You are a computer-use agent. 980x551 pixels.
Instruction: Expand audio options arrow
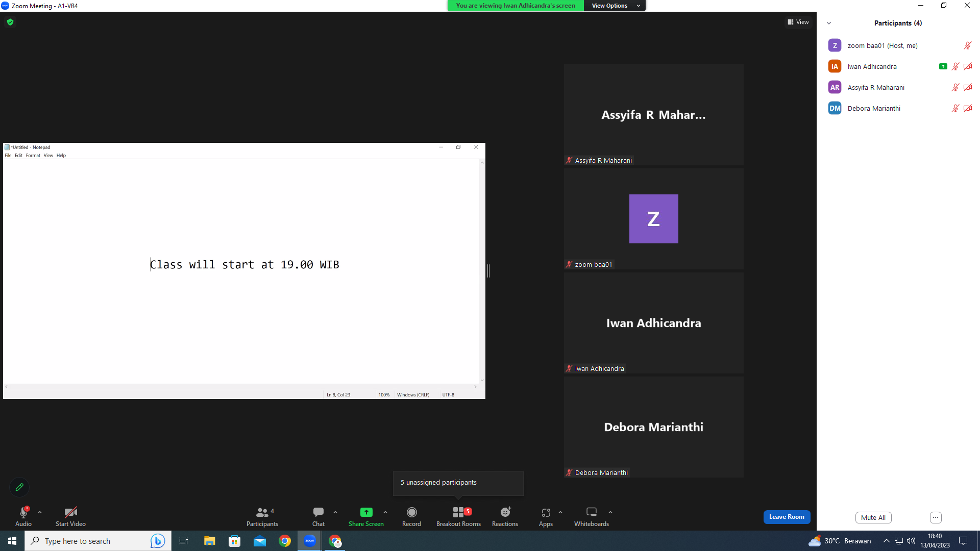pos(40,512)
